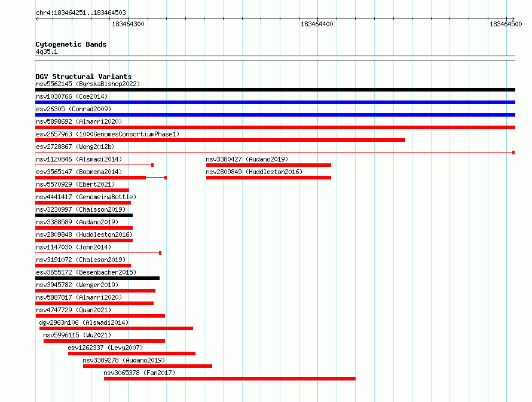The image size is (532, 402).
Task: Click the red bar under dgv2963n106
Action: (116, 328)
